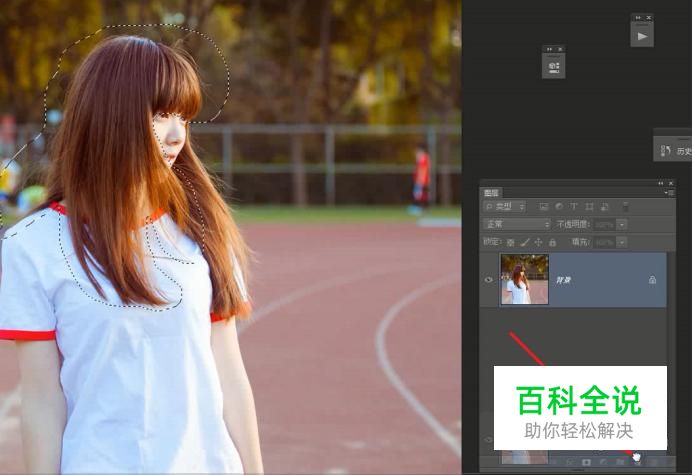This screenshot has width=692, height=475.
Task: Click the create new layer icon
Action: tap(637, 462)
